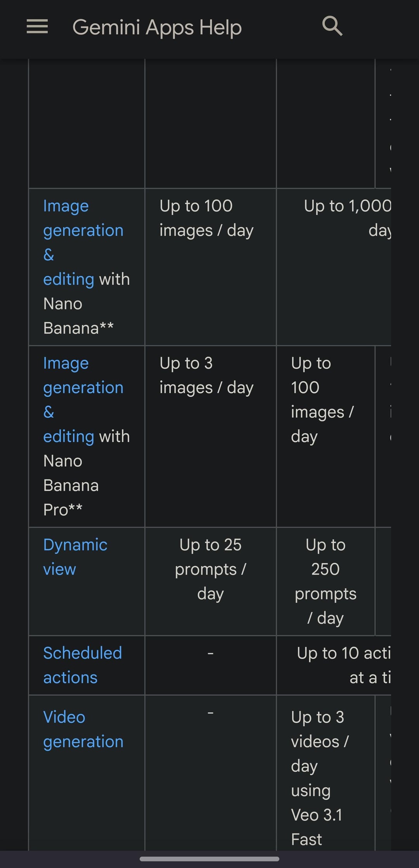Tap the dash cell in Scheduled actions row
Image resolution: width=419 pixels, height=868 pixels.
(210, 654)
